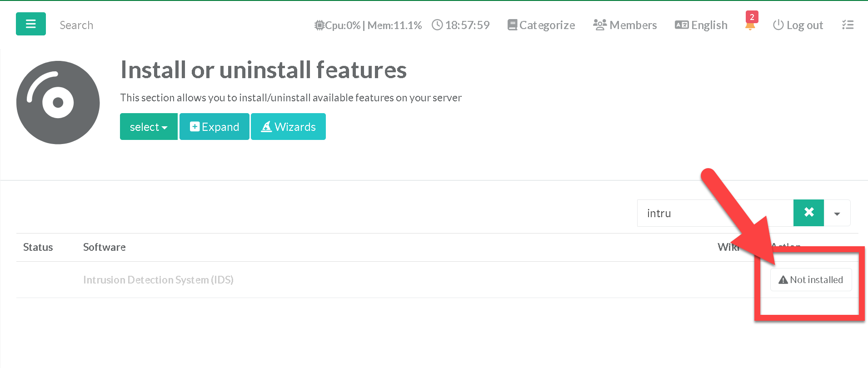Click the filter input containing 'intru'
This screenshot has height=368, width=868.
pos(713,213)
